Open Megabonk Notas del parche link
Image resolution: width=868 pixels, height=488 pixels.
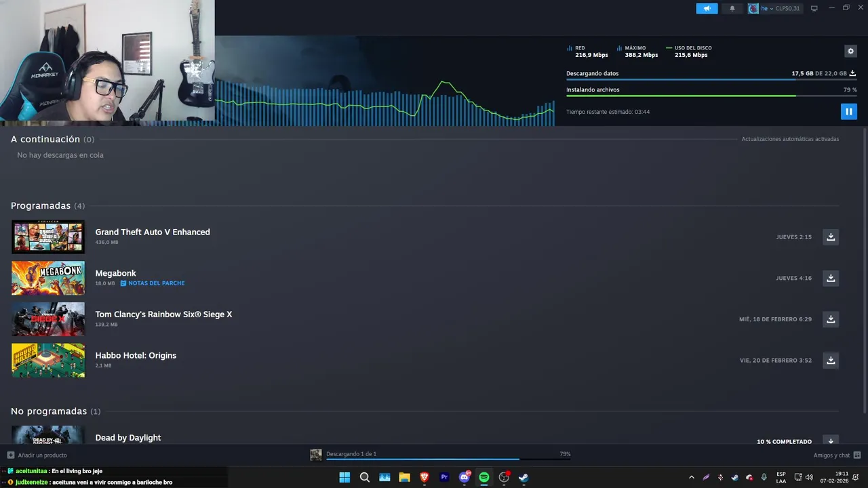[x=153, y=283]
